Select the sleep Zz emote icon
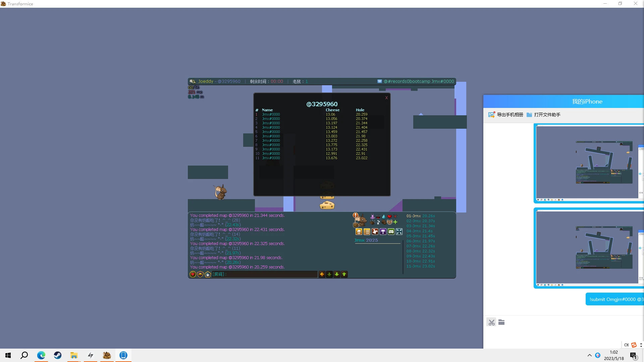Viewport: 644px width, 362px height. 378,222
